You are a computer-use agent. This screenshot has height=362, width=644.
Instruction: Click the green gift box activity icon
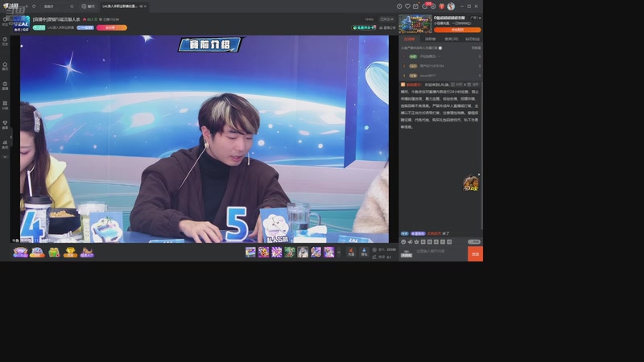(x=54, y=252)
